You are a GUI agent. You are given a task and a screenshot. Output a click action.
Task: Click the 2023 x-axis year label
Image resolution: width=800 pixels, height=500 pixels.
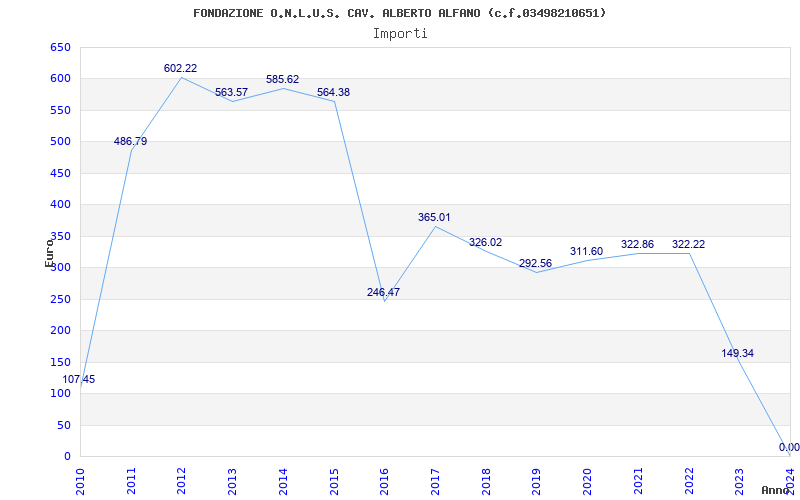click(739, 481)
